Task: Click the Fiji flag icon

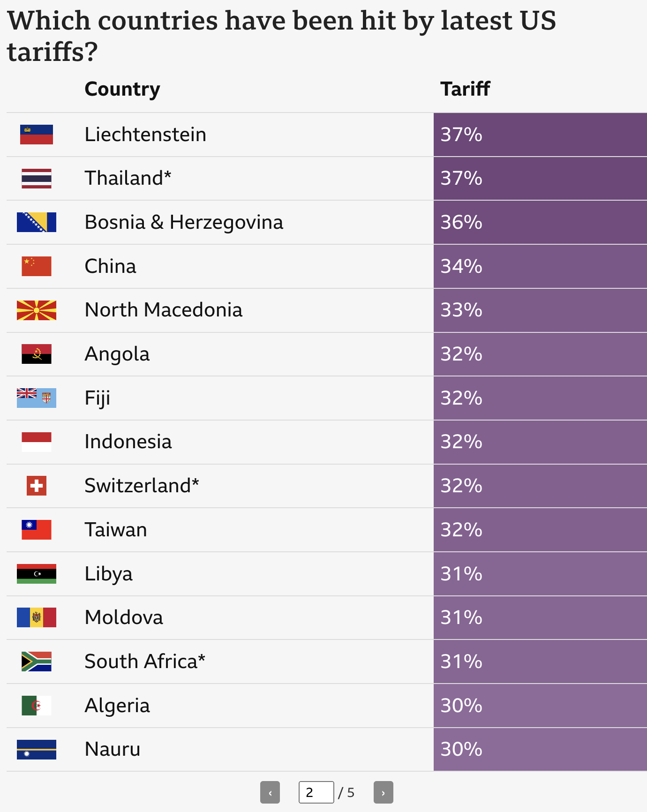Action: (x=37, y=398)
